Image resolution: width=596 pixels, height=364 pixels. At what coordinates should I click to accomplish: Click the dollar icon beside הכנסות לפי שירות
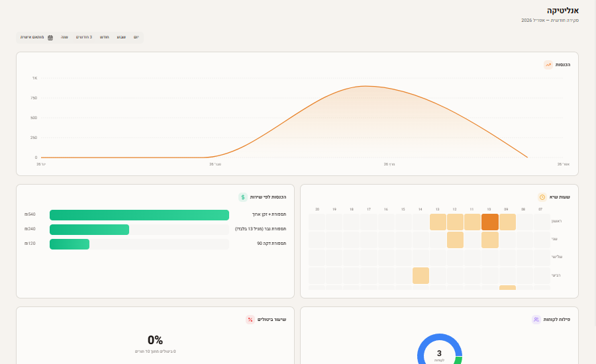[x=243, y=197]
